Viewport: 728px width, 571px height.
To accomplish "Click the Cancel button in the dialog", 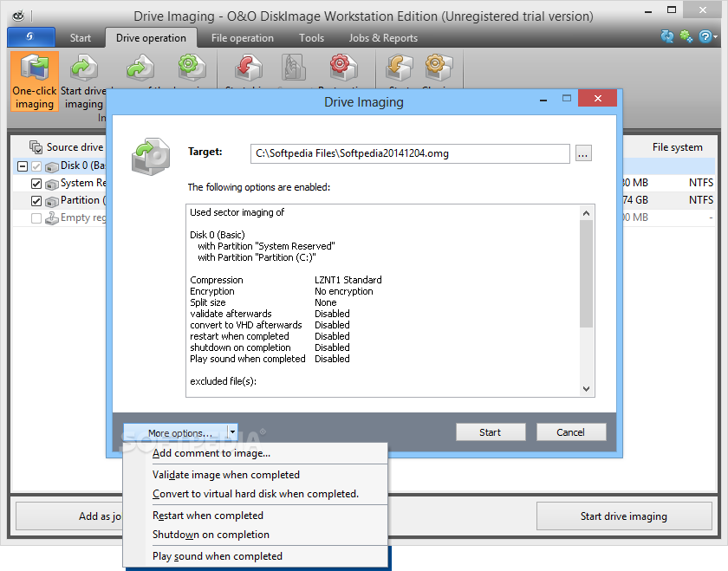I will [x=570, y=432].
